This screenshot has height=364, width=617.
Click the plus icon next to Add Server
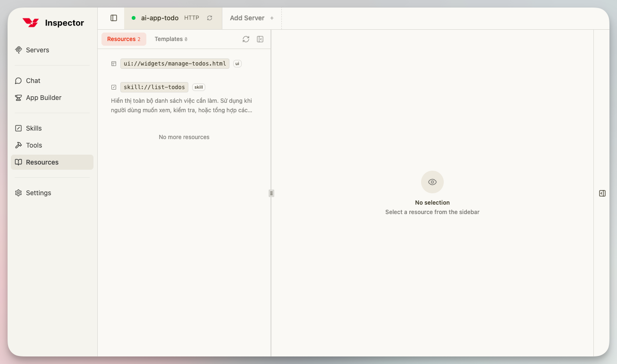(272, 18)
